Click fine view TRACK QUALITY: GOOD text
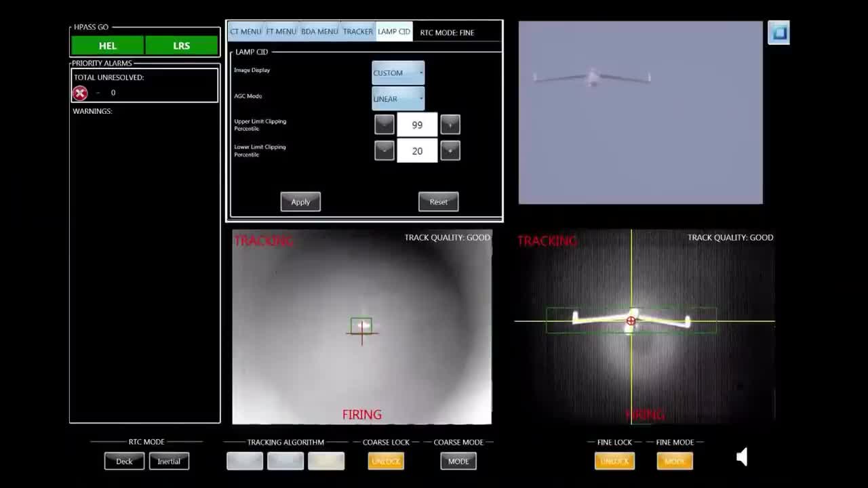The width and height of the screenshot is (868, 488). coord(730,237)
